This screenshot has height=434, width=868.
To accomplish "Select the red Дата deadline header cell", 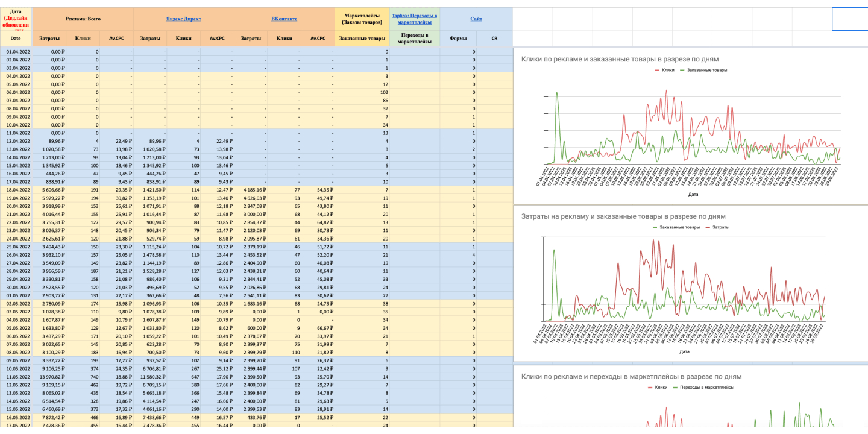I will tap(16, 19).
